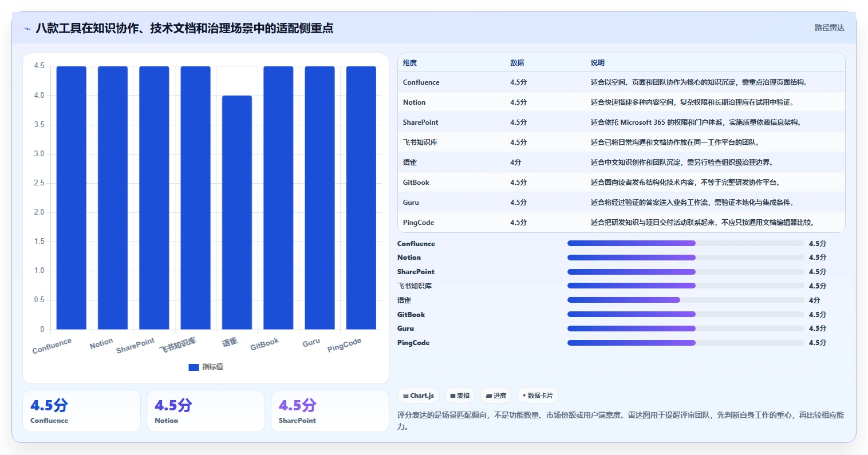
Task: Click the 语雀 description about 中文知识创作
Action: click(x=682, y=163)
